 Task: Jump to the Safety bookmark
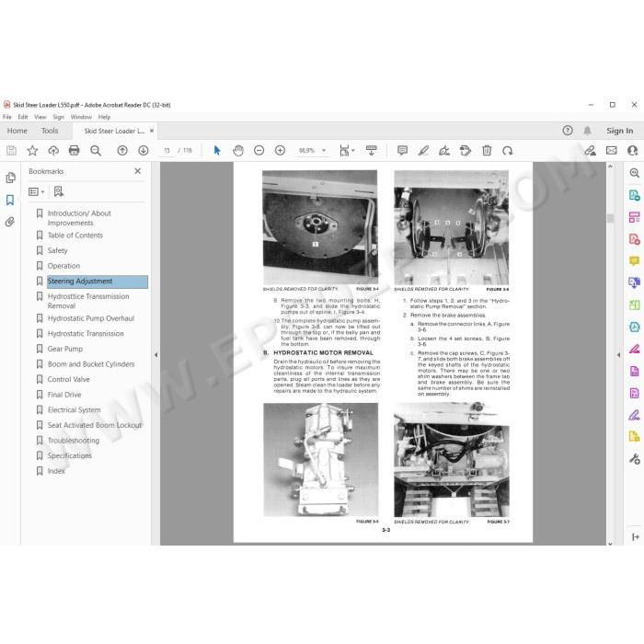pyautogui.click(x=57, y=250)
